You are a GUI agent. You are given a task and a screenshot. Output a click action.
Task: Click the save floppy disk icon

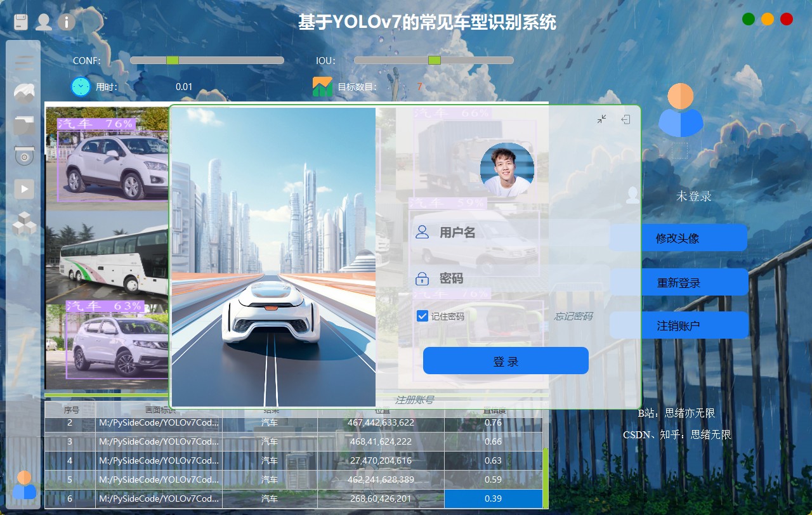click(x=22, y=22)
